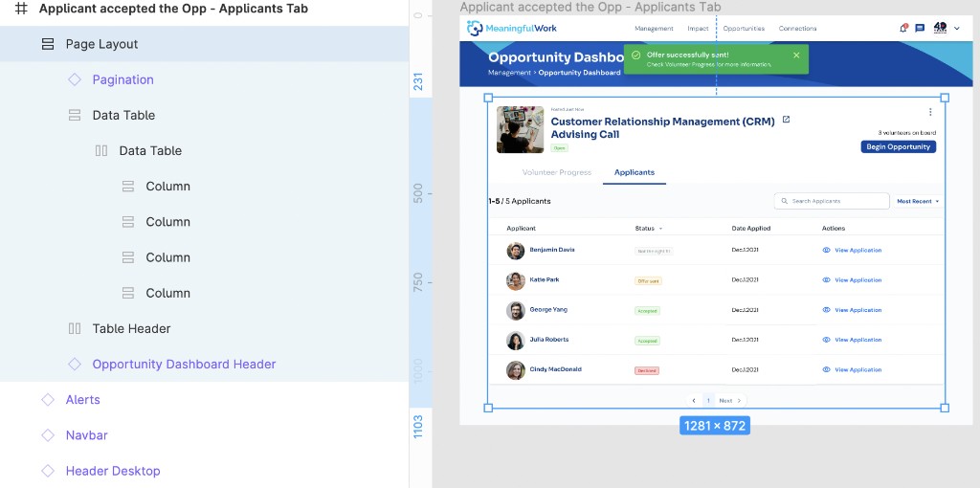Screen dimensions: 980x488
Task: Open the Impact nav item
Action: click(698, 28)
